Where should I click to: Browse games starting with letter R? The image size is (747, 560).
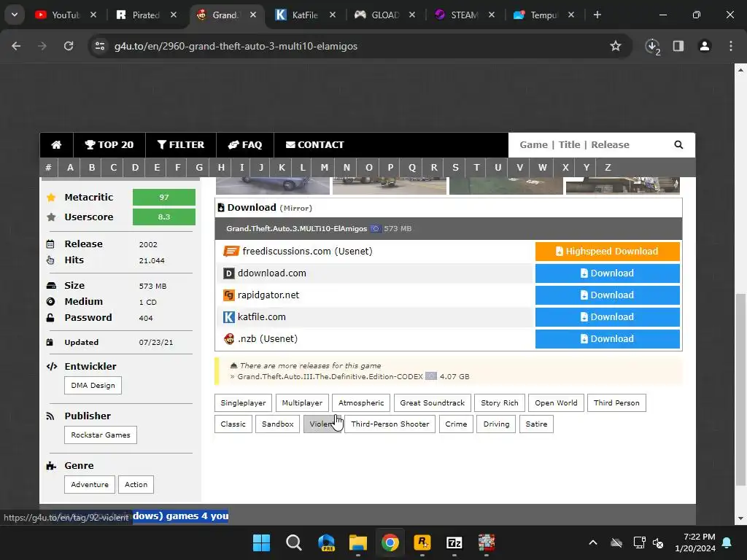(x=434, y=167)
